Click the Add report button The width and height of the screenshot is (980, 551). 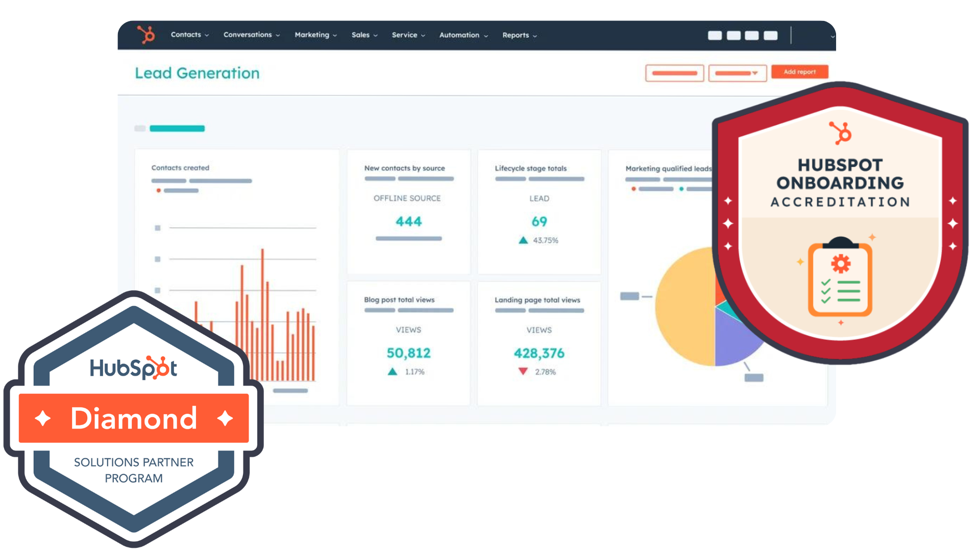tap(799, 72)
